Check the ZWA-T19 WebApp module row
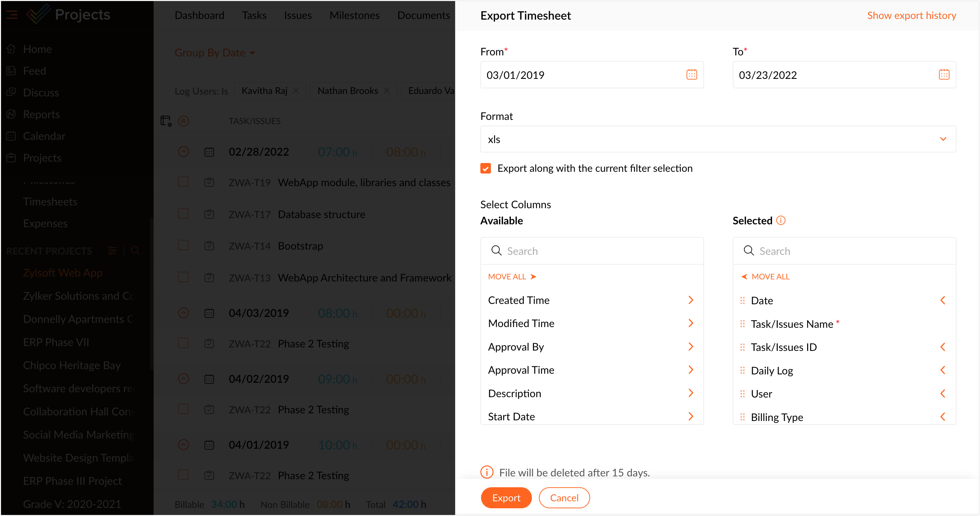Viewport: 980px width, 516px height. [x=183, y=182]
